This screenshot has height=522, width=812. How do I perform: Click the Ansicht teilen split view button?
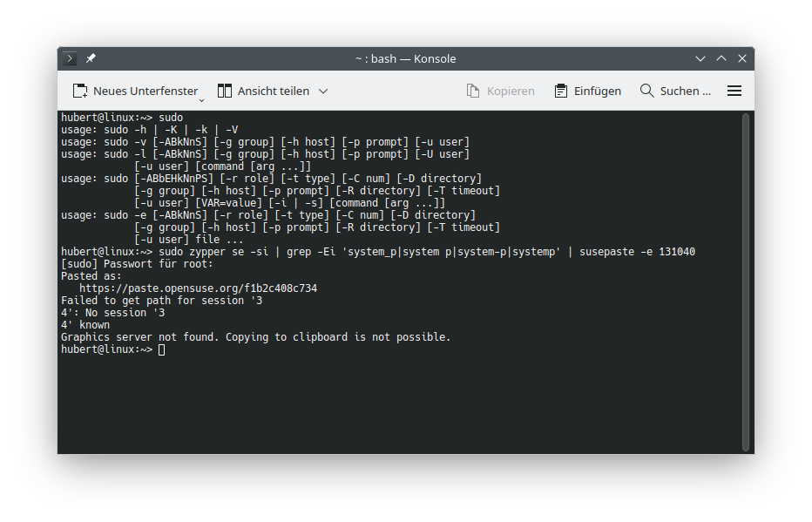[261, 91]
